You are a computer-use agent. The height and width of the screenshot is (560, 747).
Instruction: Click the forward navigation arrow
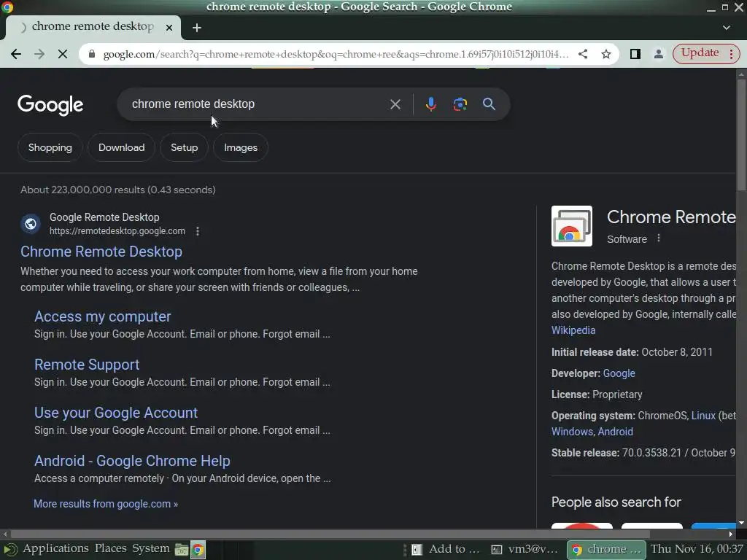point(39,54)
